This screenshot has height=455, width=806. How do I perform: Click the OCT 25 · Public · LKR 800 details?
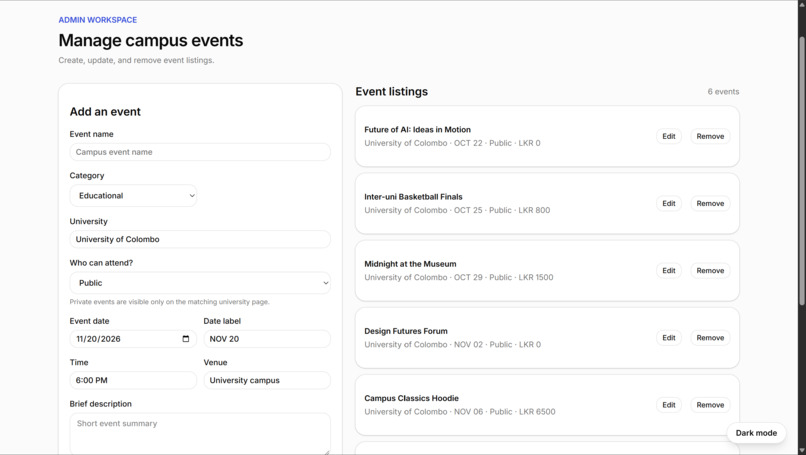click(x=502, y=210)
